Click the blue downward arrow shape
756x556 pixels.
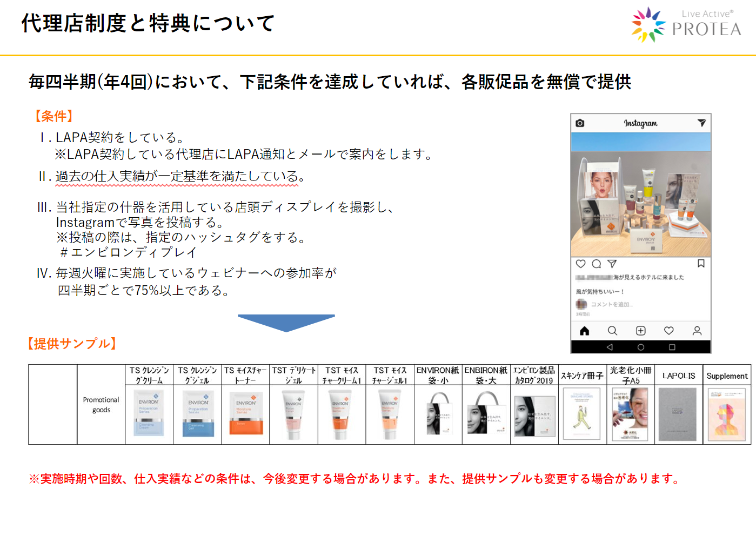click(286, 323)
